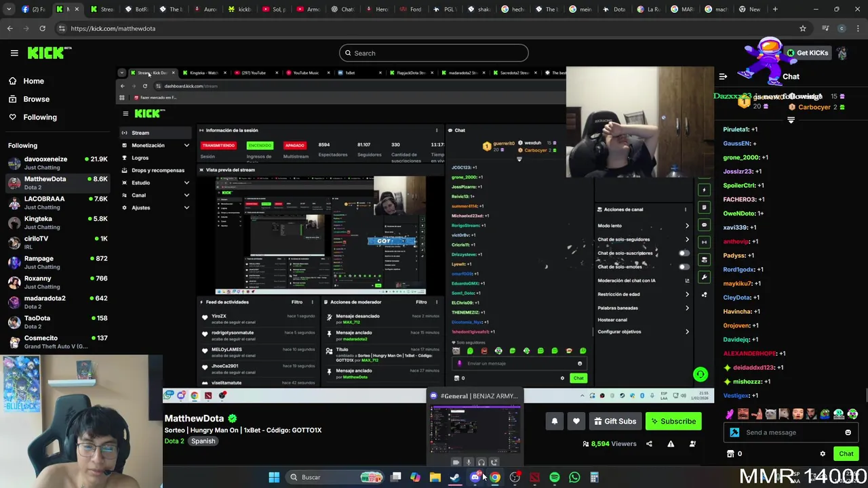Image resolution: width=868 pixels, height=488 pixels.
Task: Open Dota 2 category link under title
Action: point(174,441)
